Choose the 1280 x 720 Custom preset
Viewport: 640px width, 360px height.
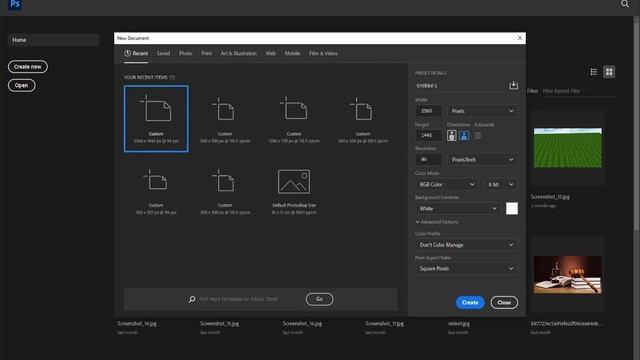(294, 119)
